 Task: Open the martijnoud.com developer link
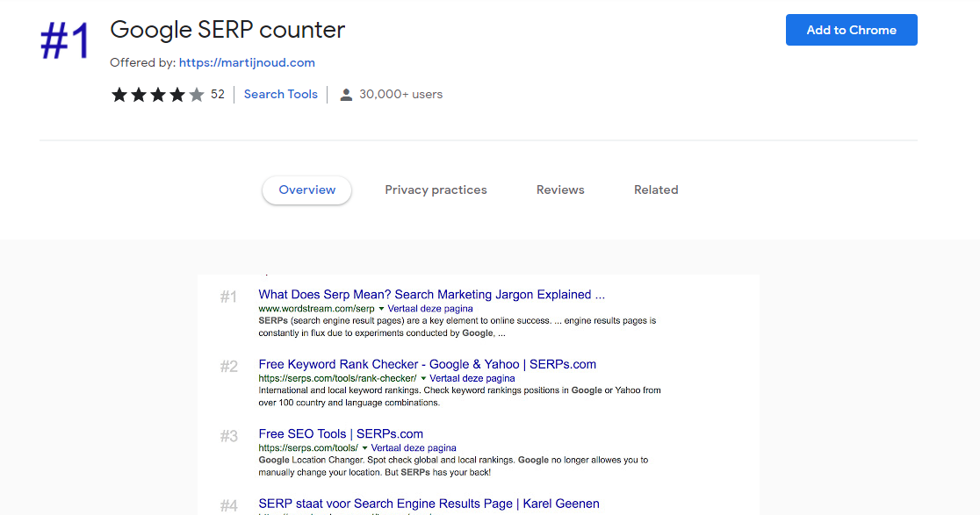point(246,62)
